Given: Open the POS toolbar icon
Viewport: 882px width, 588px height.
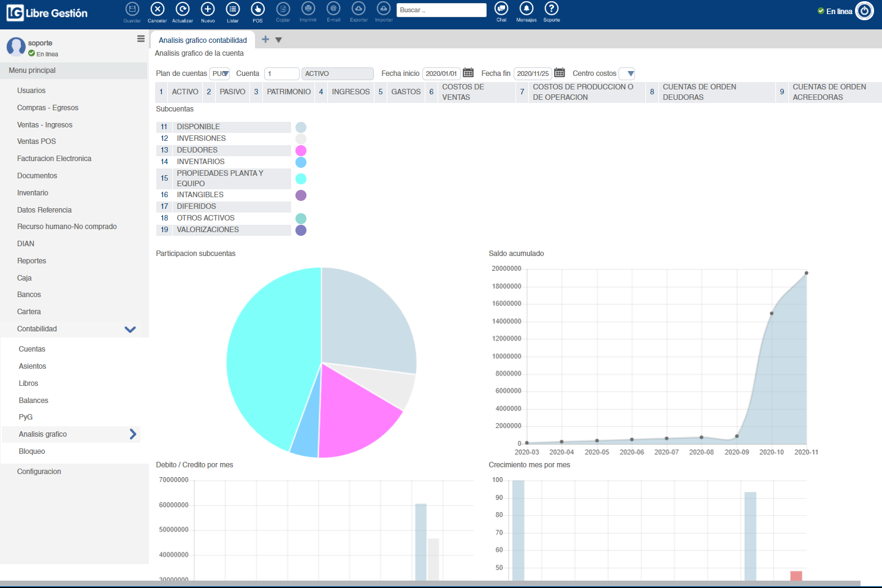Looking at the screenshot, I should (x=258, y=9).
